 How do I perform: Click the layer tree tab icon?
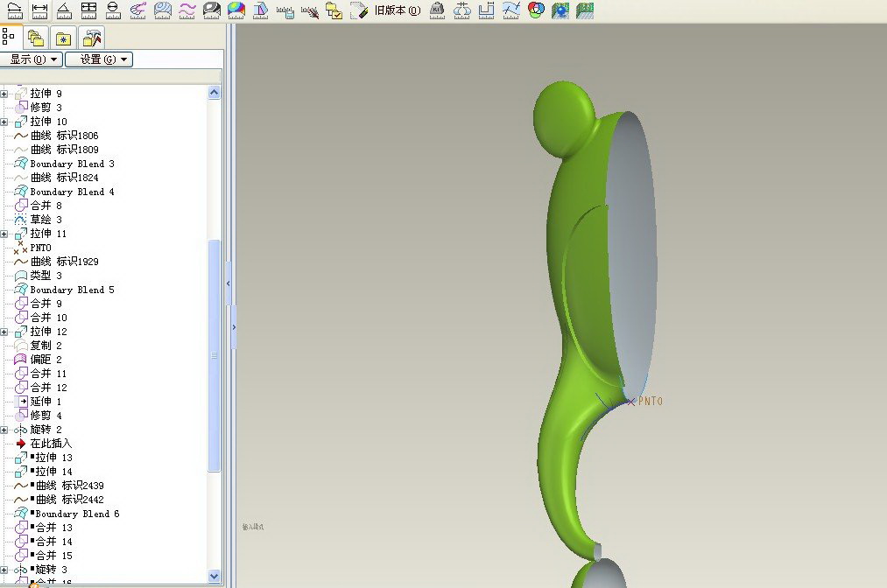[x=35, y=38]
